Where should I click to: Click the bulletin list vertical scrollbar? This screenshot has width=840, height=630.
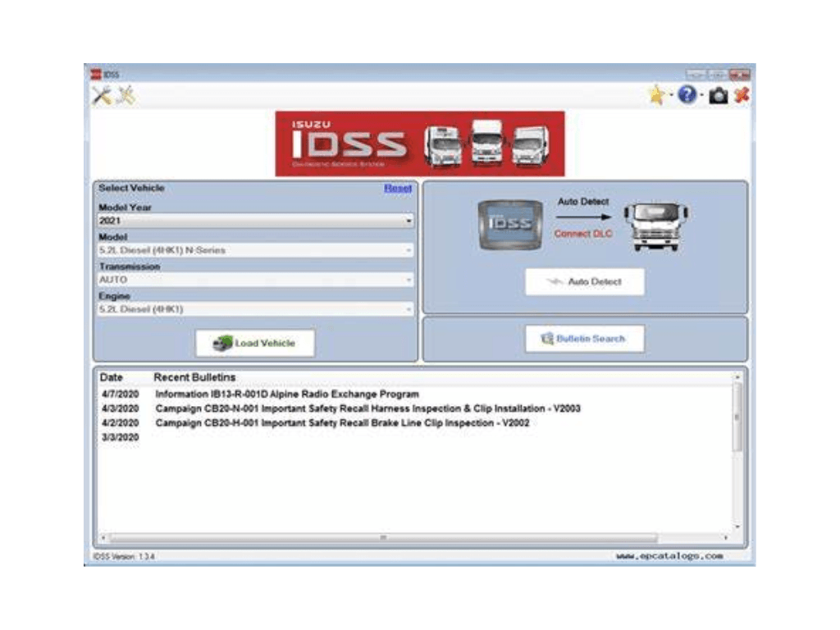737,418
